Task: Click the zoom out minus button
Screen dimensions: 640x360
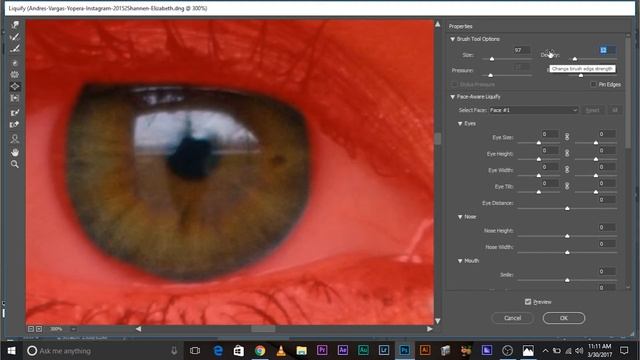Action: click(31, 329)
